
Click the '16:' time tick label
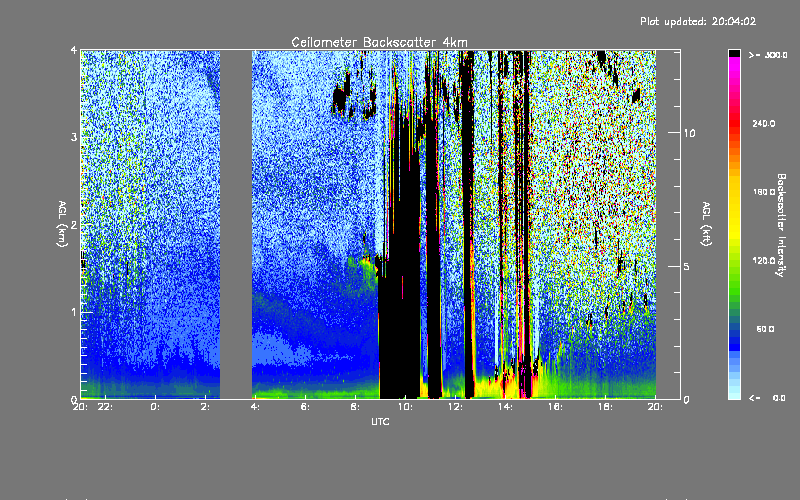555,407
